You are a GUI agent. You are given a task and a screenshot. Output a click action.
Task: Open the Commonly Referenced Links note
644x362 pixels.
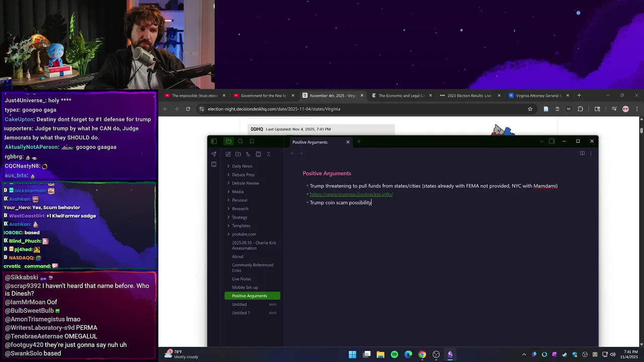[252, 267]
